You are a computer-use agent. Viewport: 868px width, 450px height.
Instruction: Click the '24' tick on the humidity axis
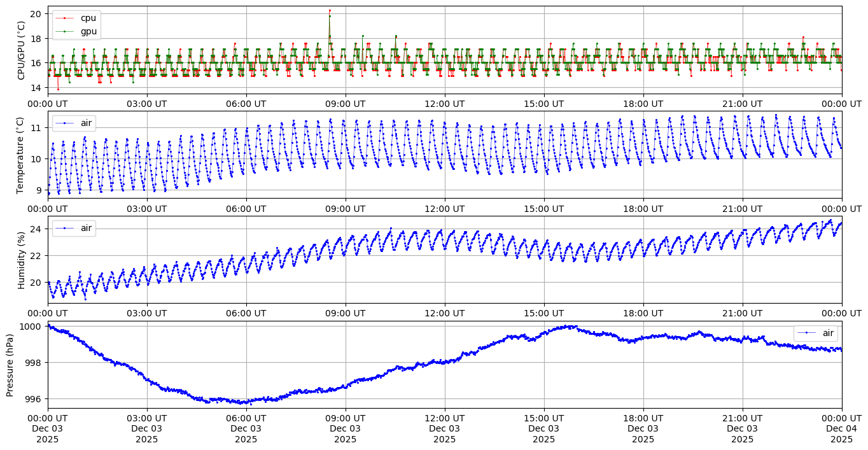36,229
